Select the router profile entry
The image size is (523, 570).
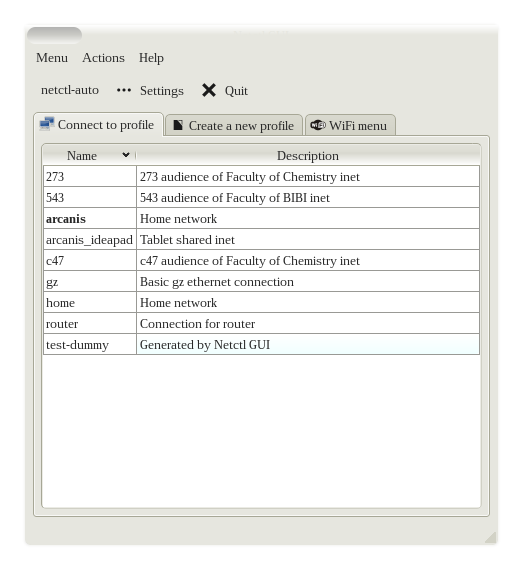261,324
